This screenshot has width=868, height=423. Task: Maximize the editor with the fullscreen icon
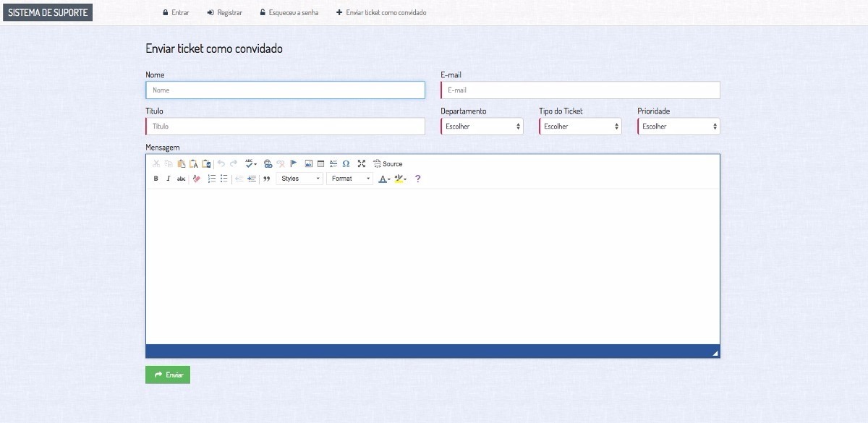362,164
